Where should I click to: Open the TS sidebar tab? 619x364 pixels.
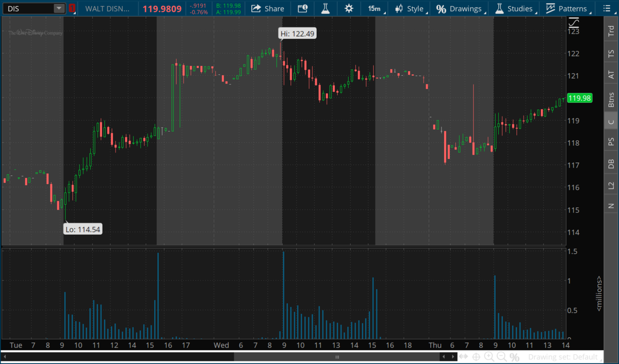coord(611,54)
